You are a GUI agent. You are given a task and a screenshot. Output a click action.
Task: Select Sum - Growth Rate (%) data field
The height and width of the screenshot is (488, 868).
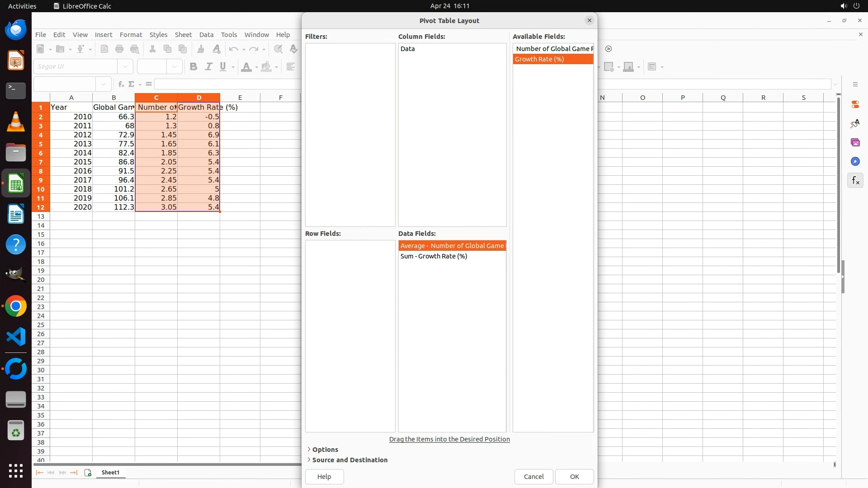pos(434,256)
